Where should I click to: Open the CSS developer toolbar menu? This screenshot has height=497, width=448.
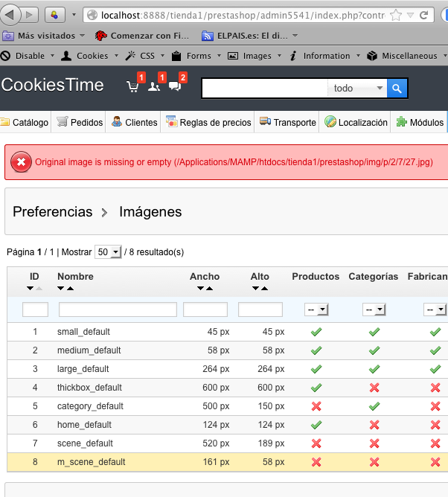145,56
